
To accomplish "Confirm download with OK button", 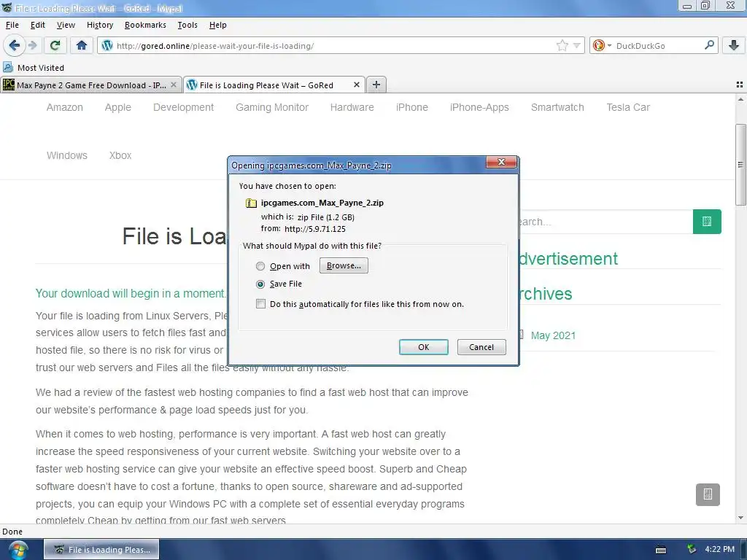I will click(424, 347).
